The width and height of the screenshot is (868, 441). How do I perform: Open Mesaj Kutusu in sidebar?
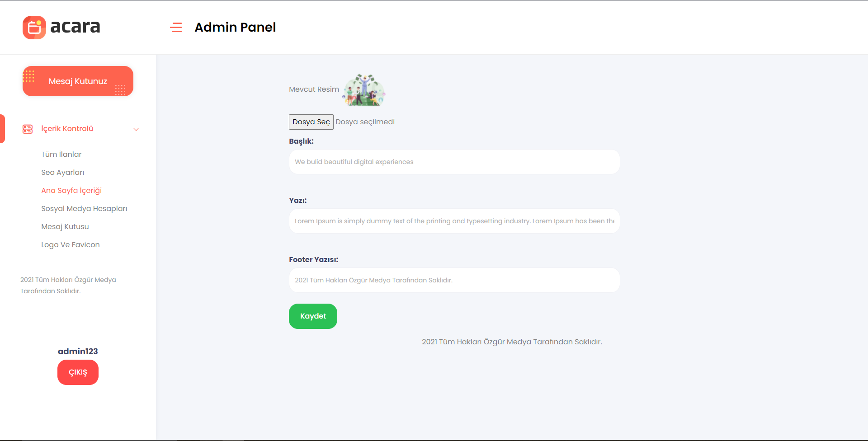65,226
